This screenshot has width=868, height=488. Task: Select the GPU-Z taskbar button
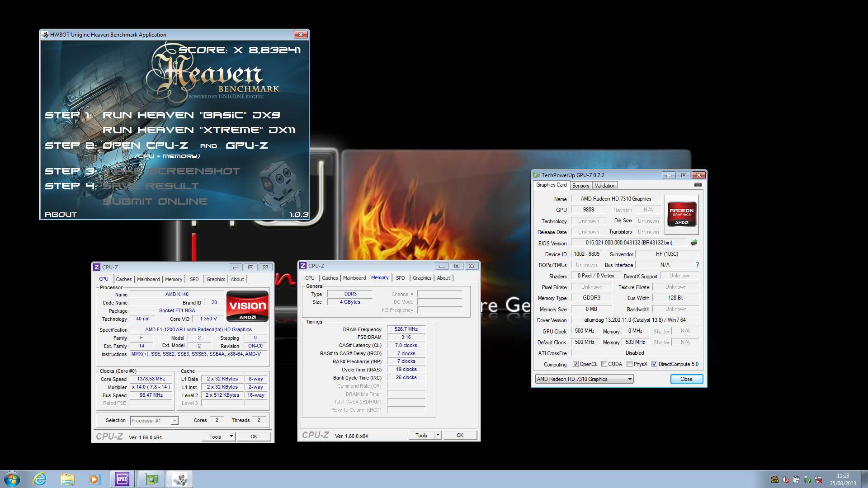[151, 479]
